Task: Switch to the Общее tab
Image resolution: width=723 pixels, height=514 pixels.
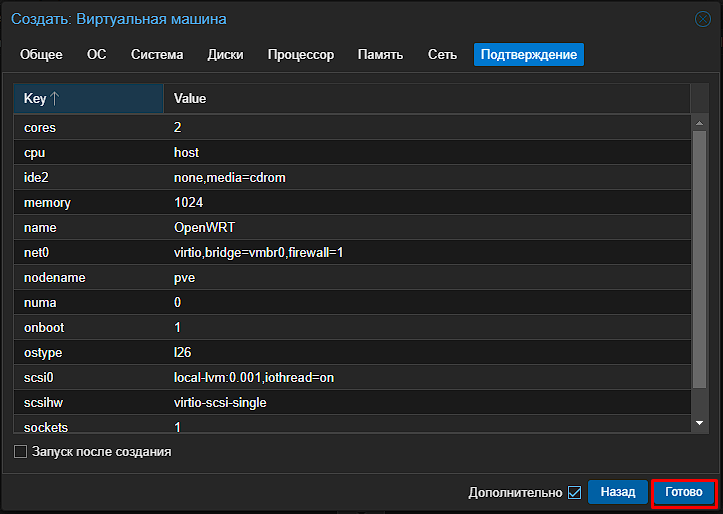Action: 41,54
